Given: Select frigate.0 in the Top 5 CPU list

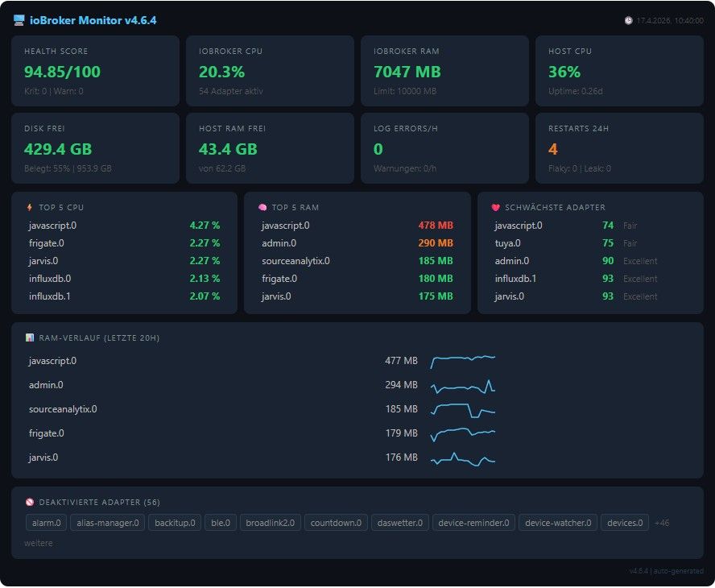Looking at the screenshot, I should pyautogui.click(x=46, y=243).
